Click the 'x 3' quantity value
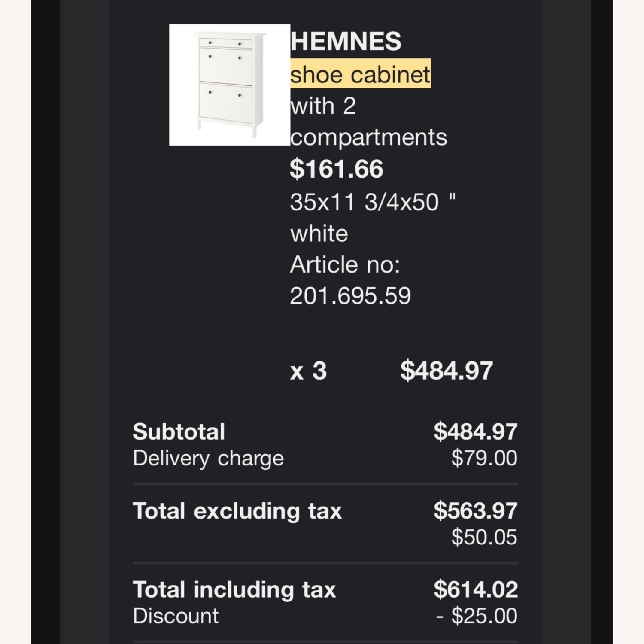The width and height of the screenshot is (644, 644). (x=308, y=370)
